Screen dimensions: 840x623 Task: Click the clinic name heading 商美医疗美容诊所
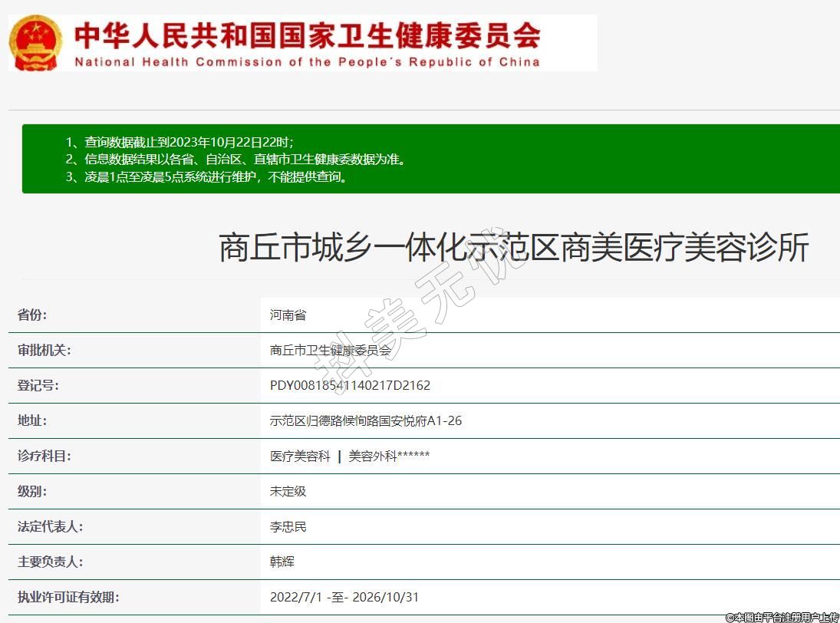pyautogui.click(x=513, y=249)
